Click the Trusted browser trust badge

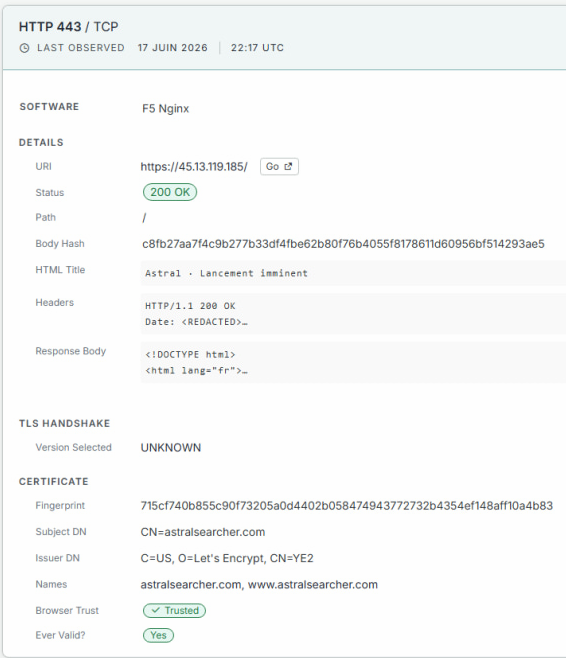(x=174, y=611)
